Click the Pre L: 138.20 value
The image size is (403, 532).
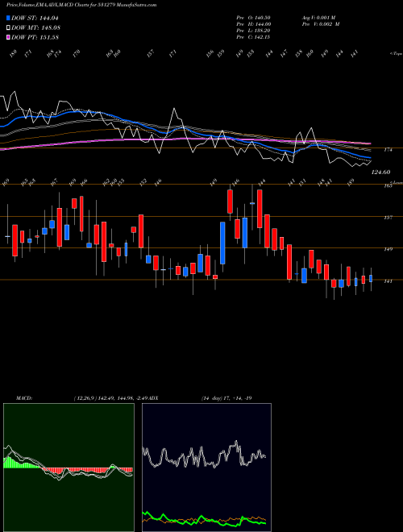pos(253,31)
